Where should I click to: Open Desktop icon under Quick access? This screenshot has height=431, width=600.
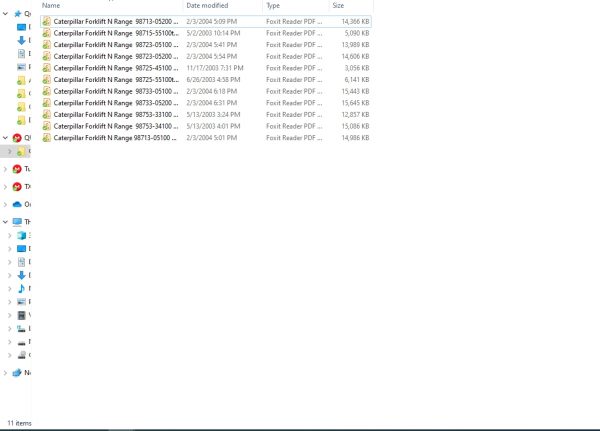click(x=21, y=27)
